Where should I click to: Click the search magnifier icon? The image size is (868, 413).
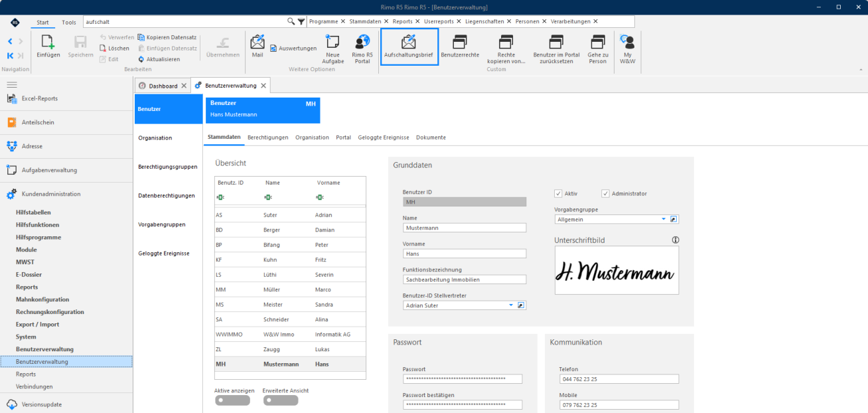(291, 22)
